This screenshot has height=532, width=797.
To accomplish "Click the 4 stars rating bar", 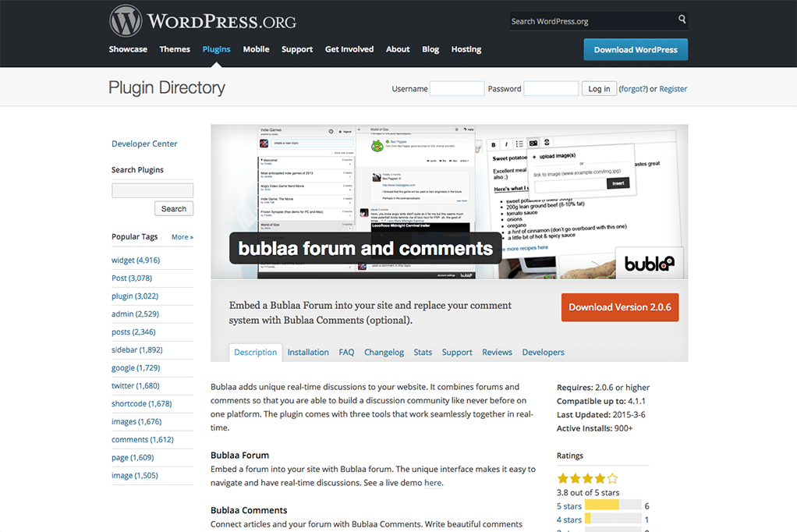I will point(613,518).
